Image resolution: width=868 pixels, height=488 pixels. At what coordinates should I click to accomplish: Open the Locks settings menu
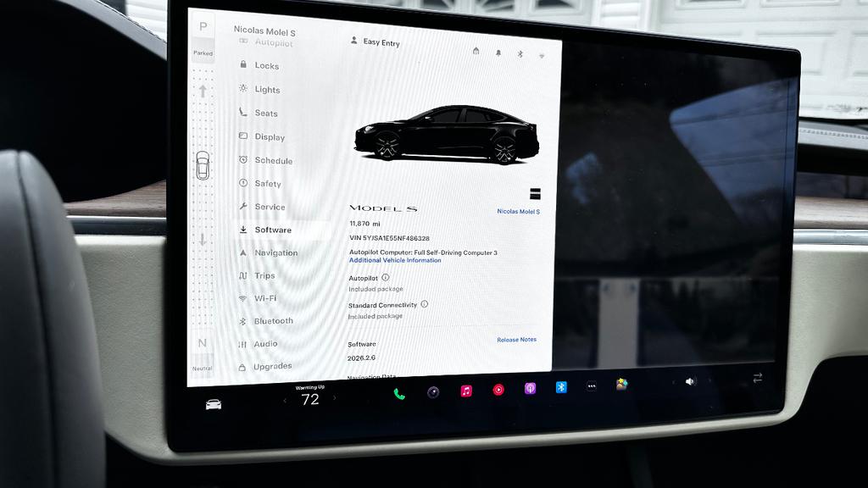tap(259, 65)
